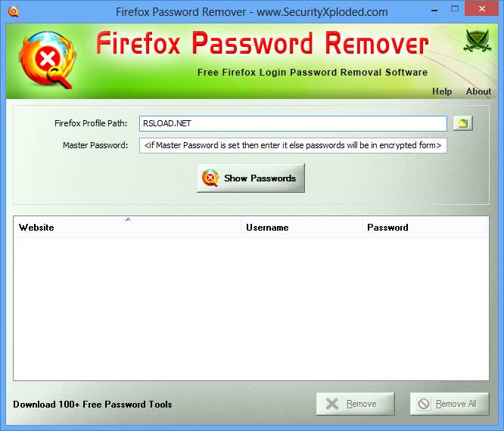Screen dimensions: 504x431
Task: Click the Remove button label
Action: point(361,404)
